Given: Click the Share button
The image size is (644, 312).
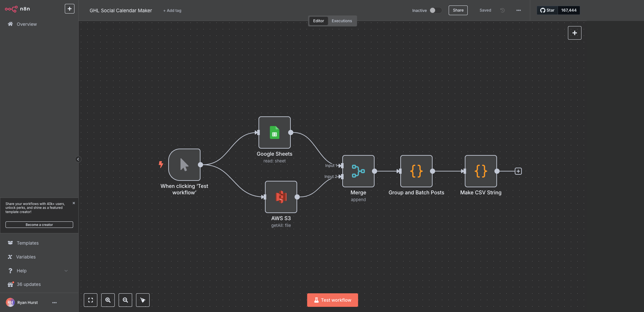Looking at the screenshot, I should [458, 10].
